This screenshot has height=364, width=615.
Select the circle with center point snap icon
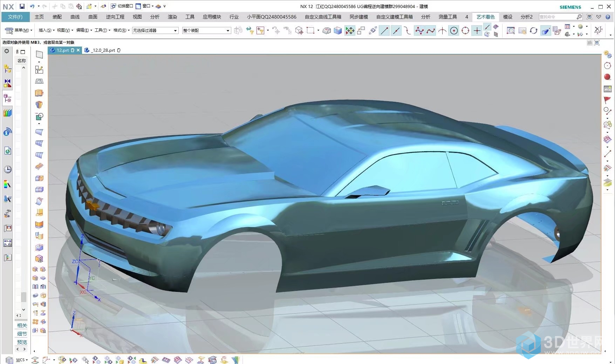(454, 31)
